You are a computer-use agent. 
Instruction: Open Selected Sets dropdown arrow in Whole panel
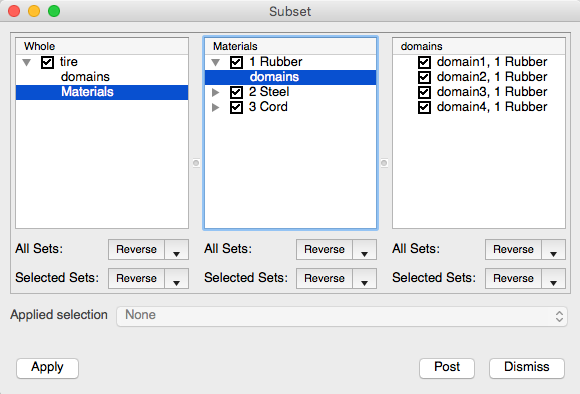click(176, 279)
